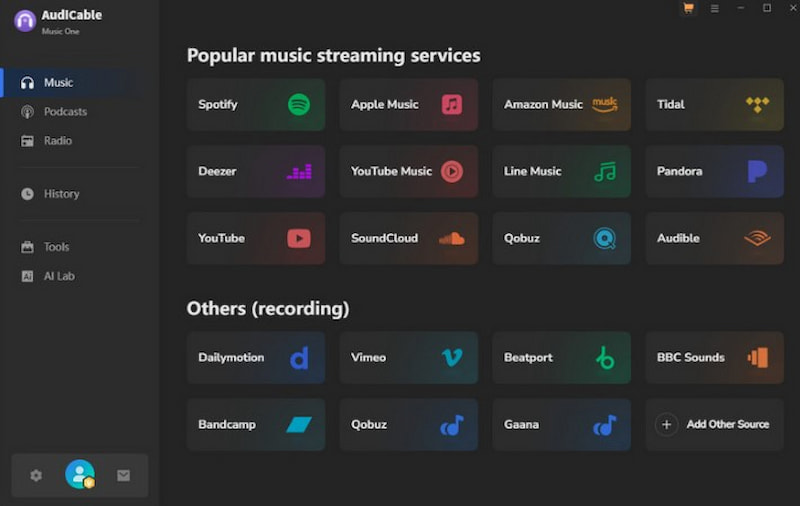Click the YouTube Music play-circle icon
Screen dimensions: 800x506
pos(452,171)
